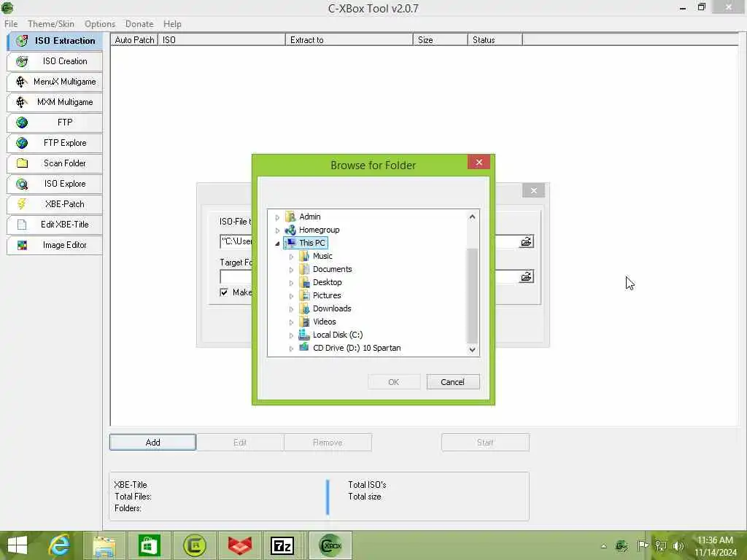Expand the Pictures tree node
The width and height of the screenshot is (747, 560).
pyautogui.click(x=291, y=296)
